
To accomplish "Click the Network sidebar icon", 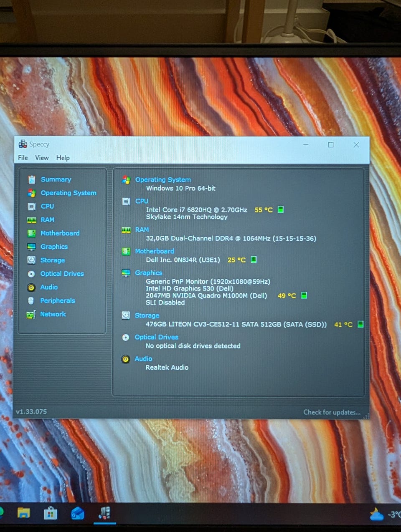I will click(x=31, y=314).
